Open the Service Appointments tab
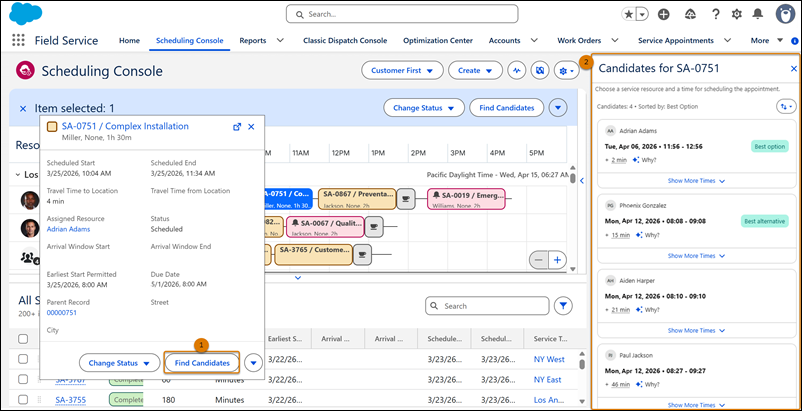This screenshot has height=411, width=802. [676, 40]
